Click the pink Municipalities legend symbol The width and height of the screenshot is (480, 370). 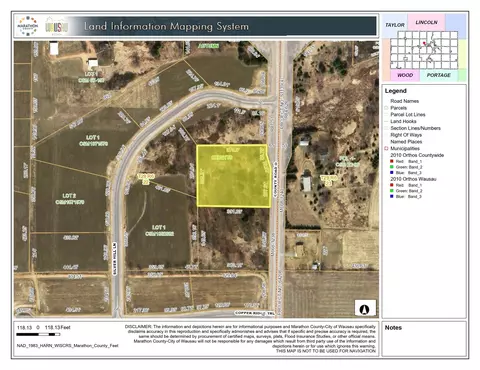pyautogui.click(x=386, y=148)
